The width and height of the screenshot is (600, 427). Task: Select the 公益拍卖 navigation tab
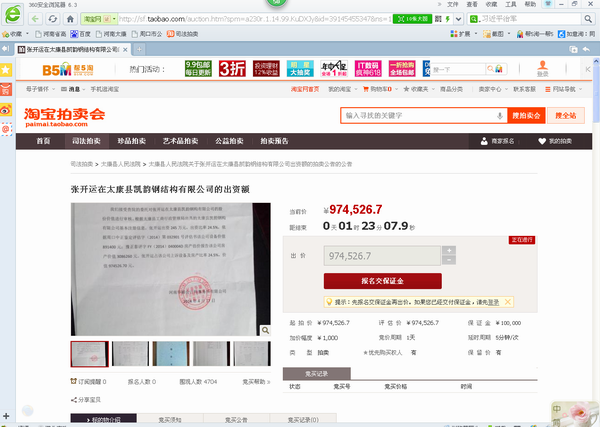pos(229,141)
